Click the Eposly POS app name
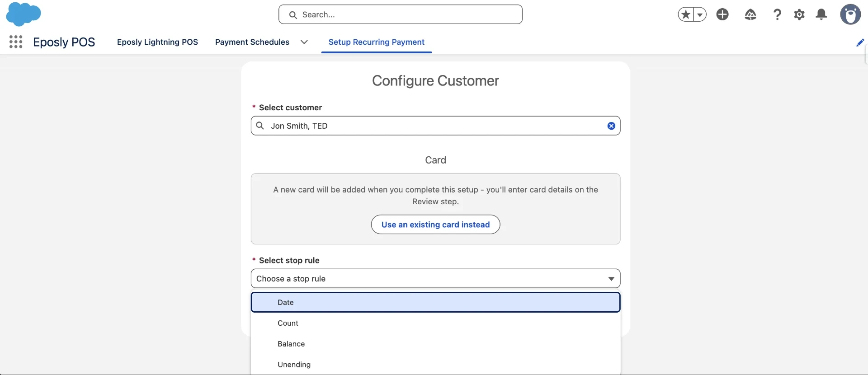Viewport: 868px width, 375px height. point(64,42)
